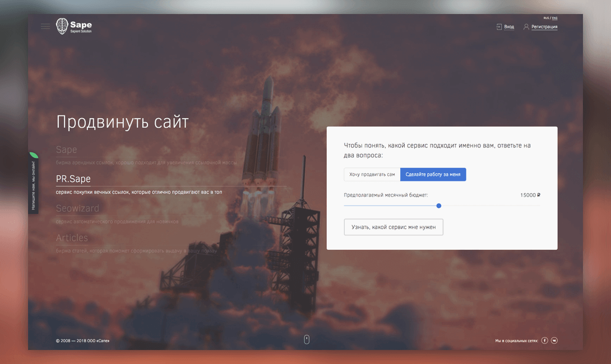Screen dimensions: 611x364
Task: Select the Sape service in the list
Action: click(66, 150)
